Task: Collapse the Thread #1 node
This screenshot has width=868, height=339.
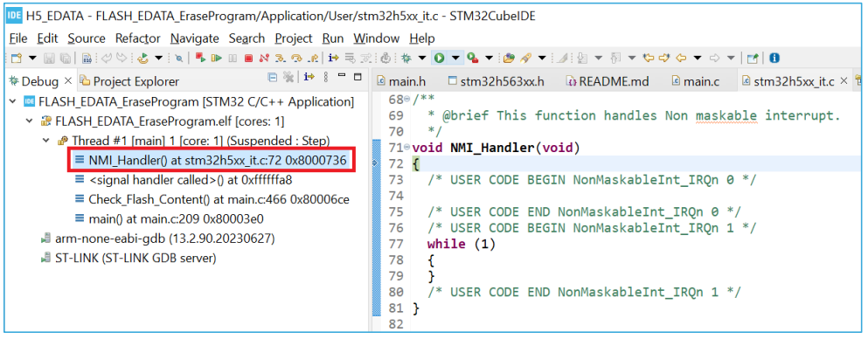Action: coord(46,141)
